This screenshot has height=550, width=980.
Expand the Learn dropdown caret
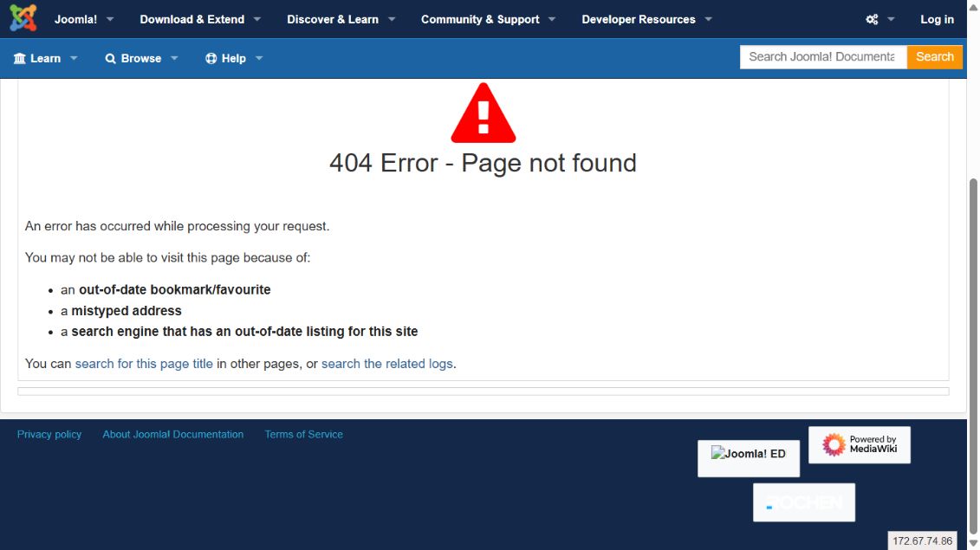[x=74, y=58]
